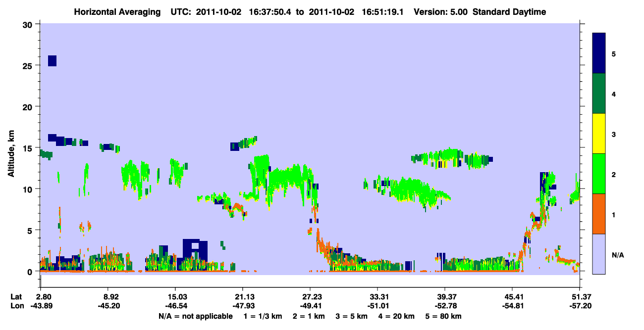Click the yellow level 3 colorbar segment

[599, 134]
